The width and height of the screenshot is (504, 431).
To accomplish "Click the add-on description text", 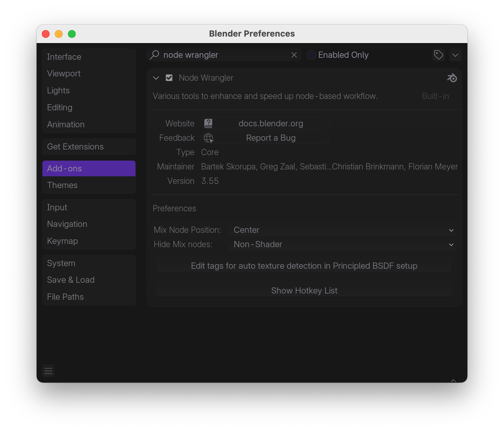I will coord(265,96).
